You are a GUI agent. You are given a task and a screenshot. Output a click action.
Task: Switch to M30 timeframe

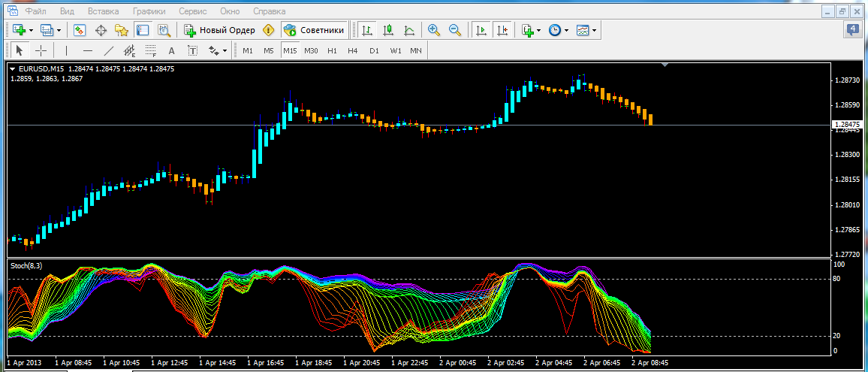tap(311, 50)
